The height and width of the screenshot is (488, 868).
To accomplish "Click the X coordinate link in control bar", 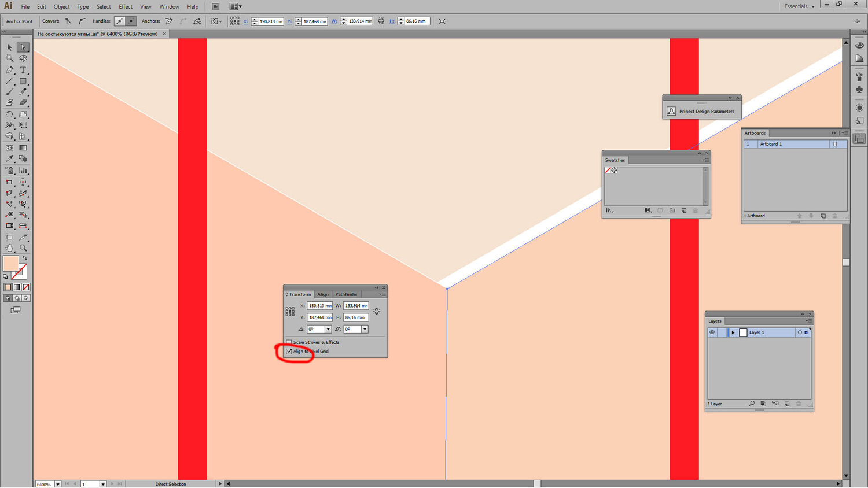I will tap(245, 21).
